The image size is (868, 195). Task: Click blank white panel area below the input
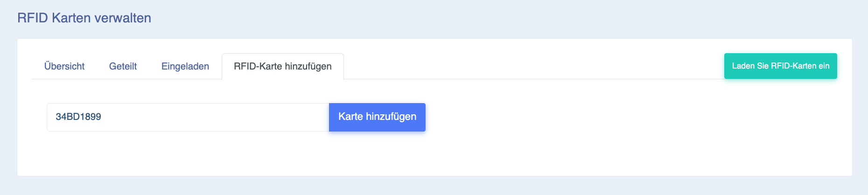[434, 154]
